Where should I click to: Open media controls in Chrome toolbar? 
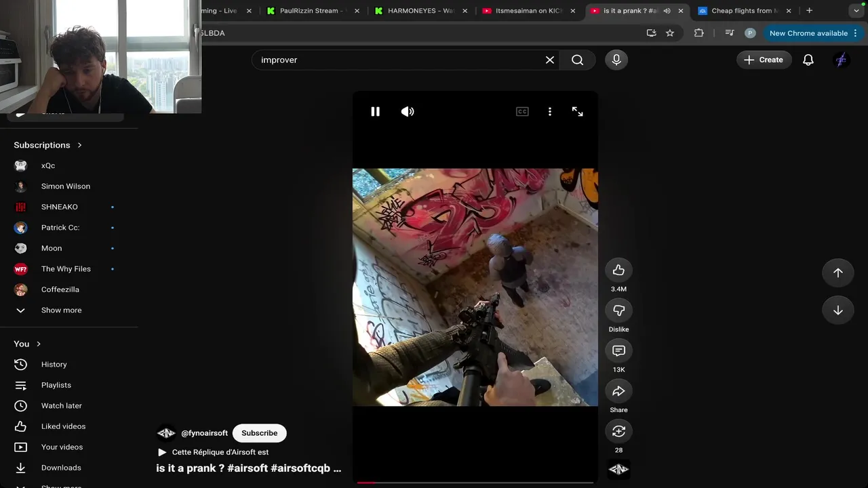point(730,33)
